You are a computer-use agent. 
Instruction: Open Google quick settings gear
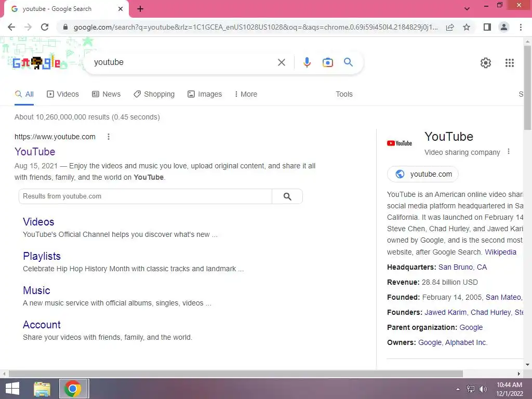tap(486, 63)
